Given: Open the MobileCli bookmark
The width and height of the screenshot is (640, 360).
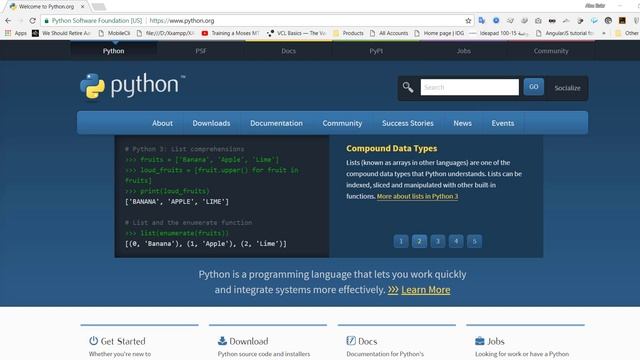Looking at the screenshot, I should click(x=114, y=33).
